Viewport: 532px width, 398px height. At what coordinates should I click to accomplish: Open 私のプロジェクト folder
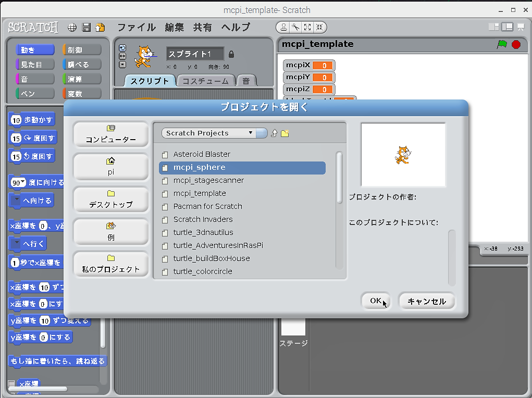click(111, 264)
